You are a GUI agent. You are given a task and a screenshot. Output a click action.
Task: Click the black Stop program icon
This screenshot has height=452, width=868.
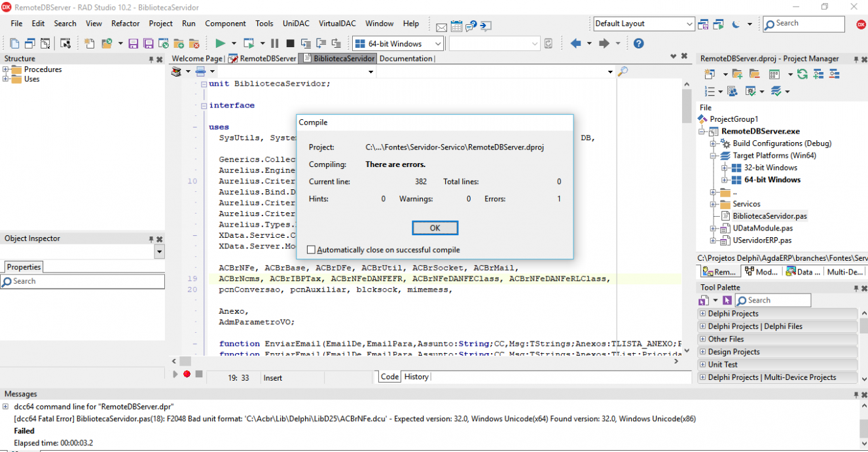click(291, 43)
